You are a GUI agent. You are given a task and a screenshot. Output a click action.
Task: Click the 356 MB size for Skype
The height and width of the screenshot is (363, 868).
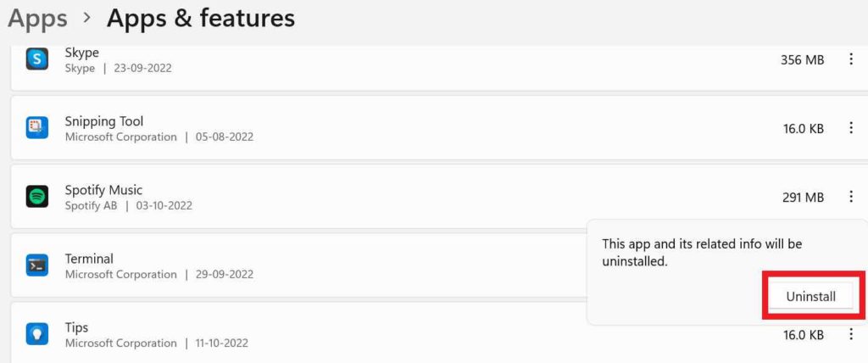(802, 59)
